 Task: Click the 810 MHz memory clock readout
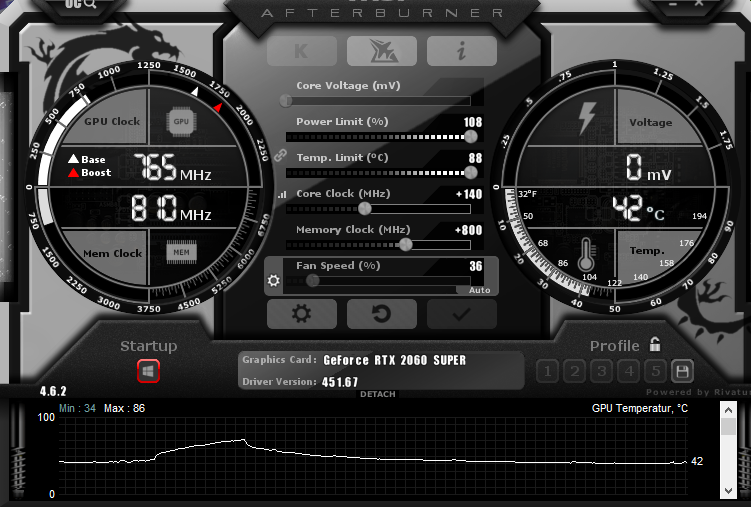(x=171, y=208)
